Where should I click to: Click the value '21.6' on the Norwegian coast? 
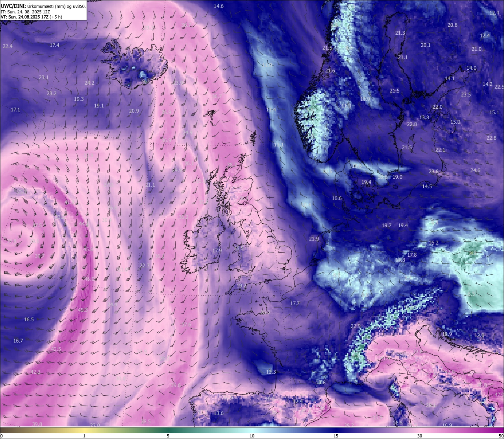[330, 71]
